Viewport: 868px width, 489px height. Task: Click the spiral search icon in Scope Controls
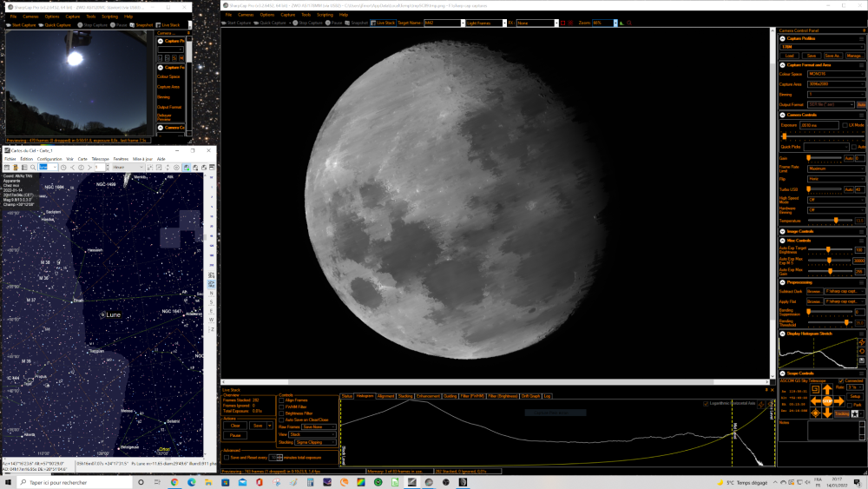pyautogui.click(x=816, y=389)
